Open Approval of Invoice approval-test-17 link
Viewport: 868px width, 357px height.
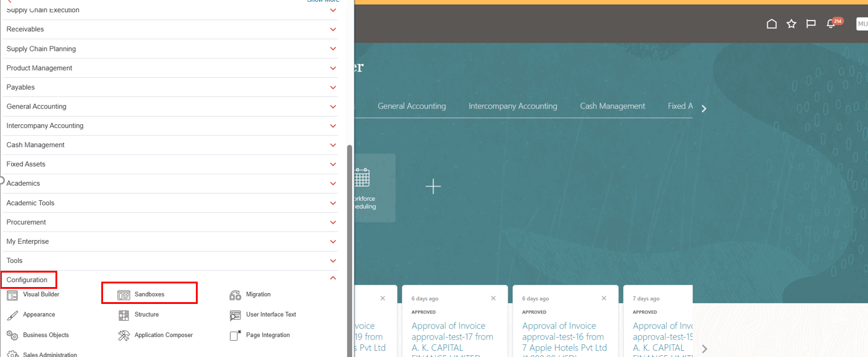[x=452, y=340]
